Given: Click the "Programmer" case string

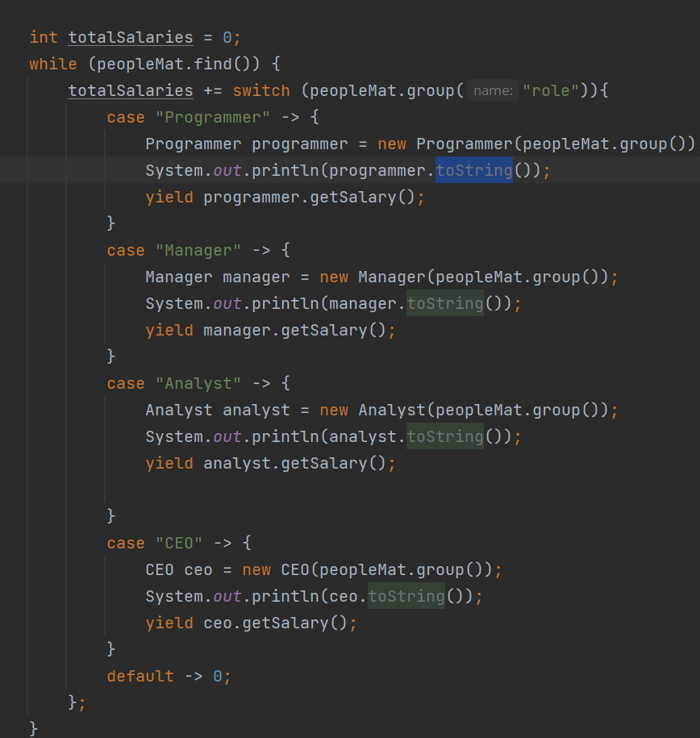Looking at the screenshot, I should click(x=213, y=117).
